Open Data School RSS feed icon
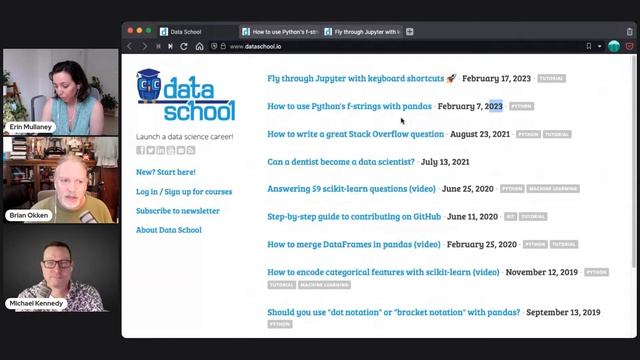 pos(191,150)
